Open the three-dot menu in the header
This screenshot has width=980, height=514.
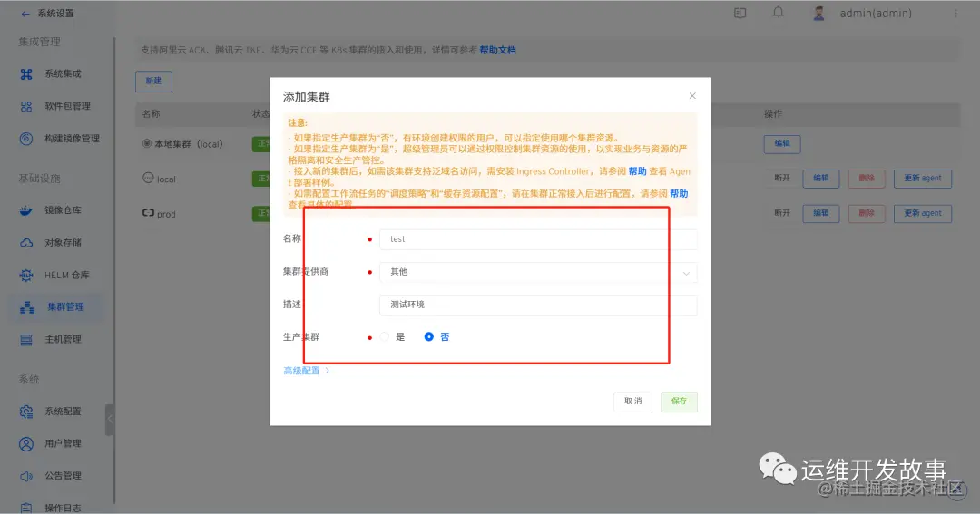click(x=955, y=13)
